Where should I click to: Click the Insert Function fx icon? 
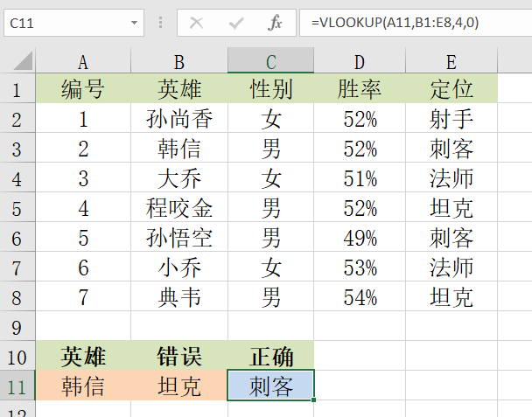275,23
